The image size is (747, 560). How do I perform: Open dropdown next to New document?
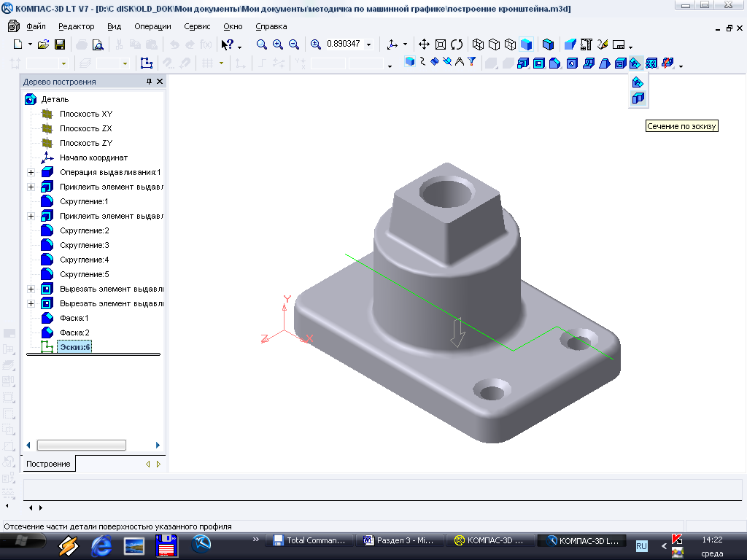point(30,44)
